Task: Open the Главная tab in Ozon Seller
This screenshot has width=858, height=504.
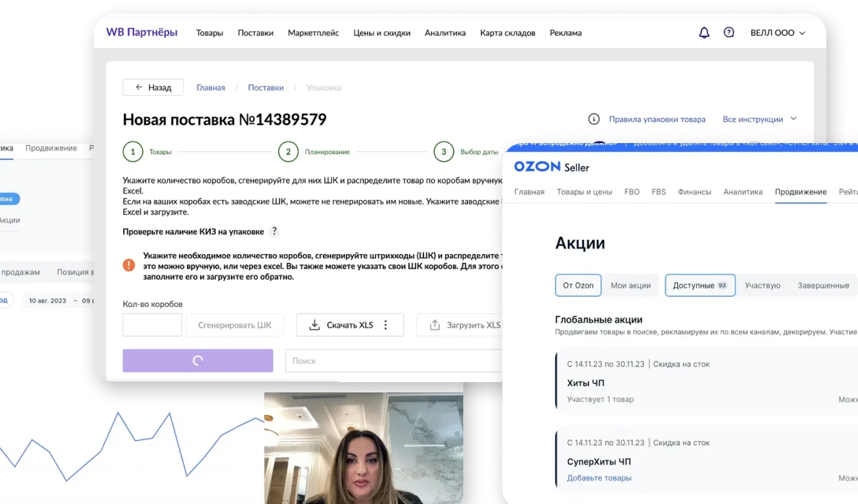Action: click(529, 192)
